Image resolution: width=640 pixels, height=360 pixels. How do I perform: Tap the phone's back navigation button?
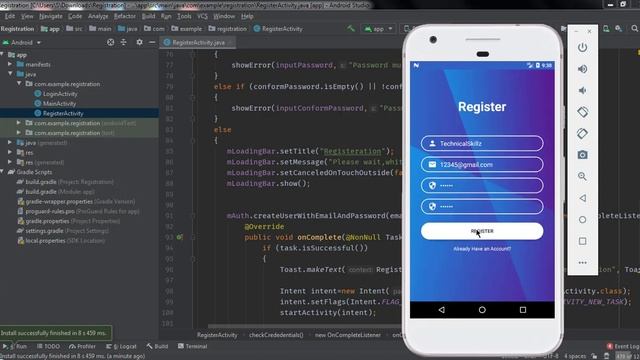click(x=442, y=310)
